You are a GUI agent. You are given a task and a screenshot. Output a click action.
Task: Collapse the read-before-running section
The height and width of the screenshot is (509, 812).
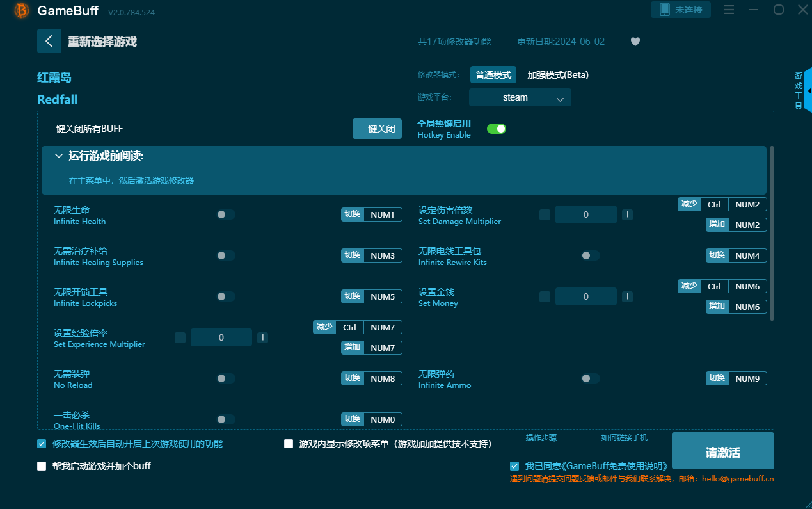59,156
